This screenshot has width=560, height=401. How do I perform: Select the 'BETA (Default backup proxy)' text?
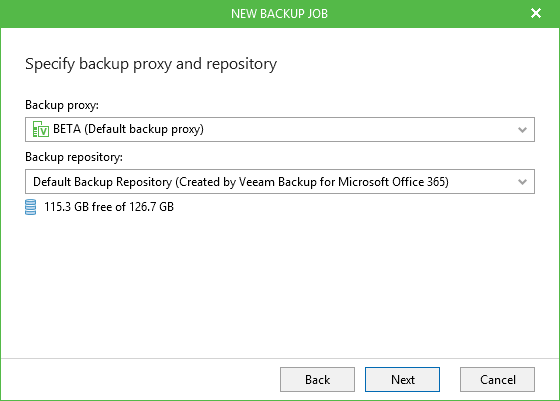pyautogui.click(x=128, y=129)
